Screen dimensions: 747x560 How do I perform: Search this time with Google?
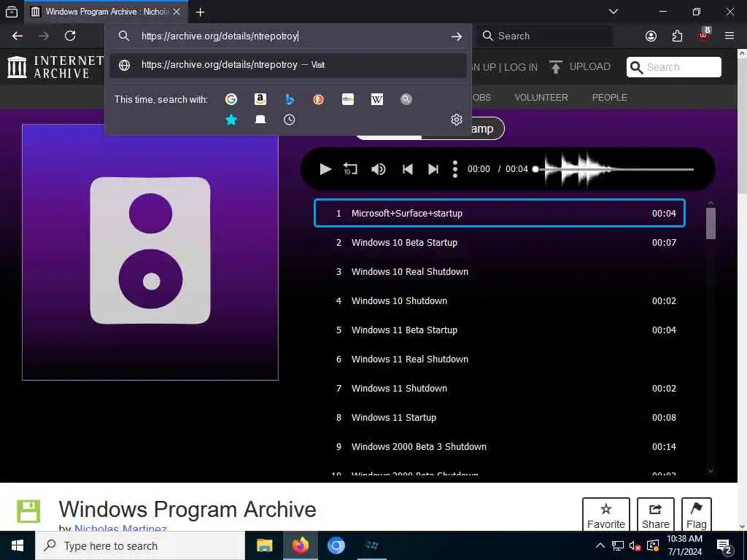231,99
